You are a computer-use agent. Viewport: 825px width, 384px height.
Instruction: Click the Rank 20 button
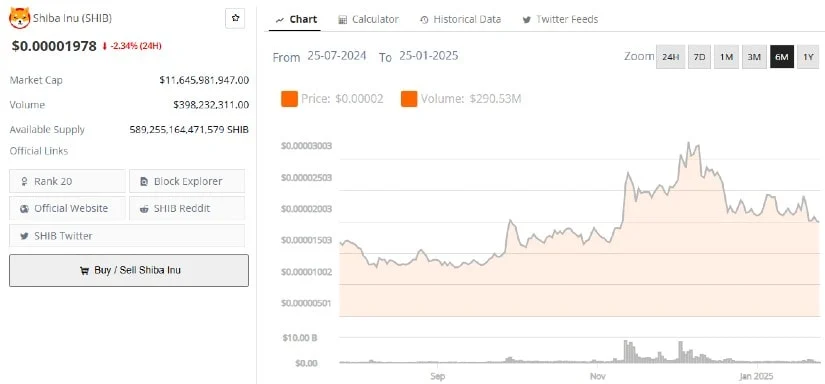coord(67,181)
